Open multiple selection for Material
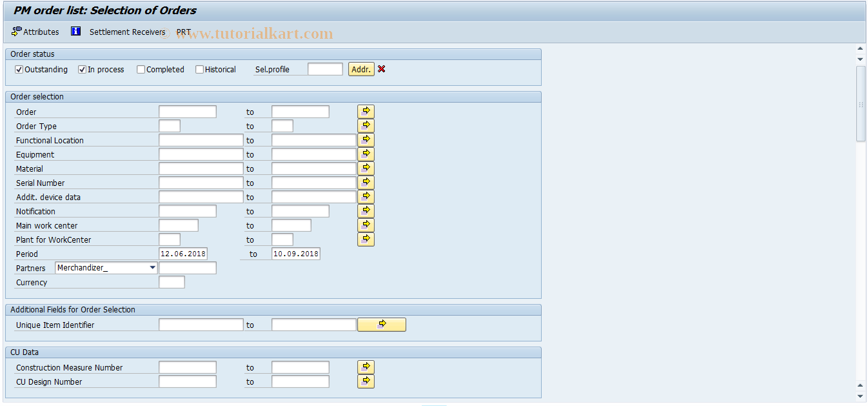Image resolution: width=868 pixels, height=406 pixels. coord(366,168)
